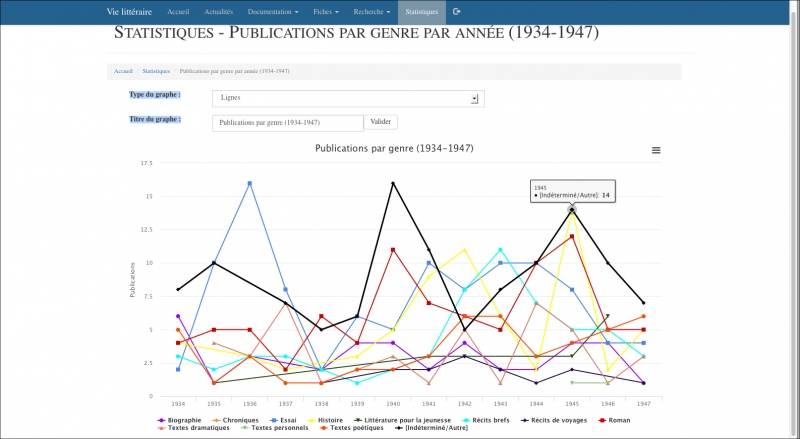Click the Titre du graphe text field
This screenshot has height=439, width=800.
click(287, 122)
